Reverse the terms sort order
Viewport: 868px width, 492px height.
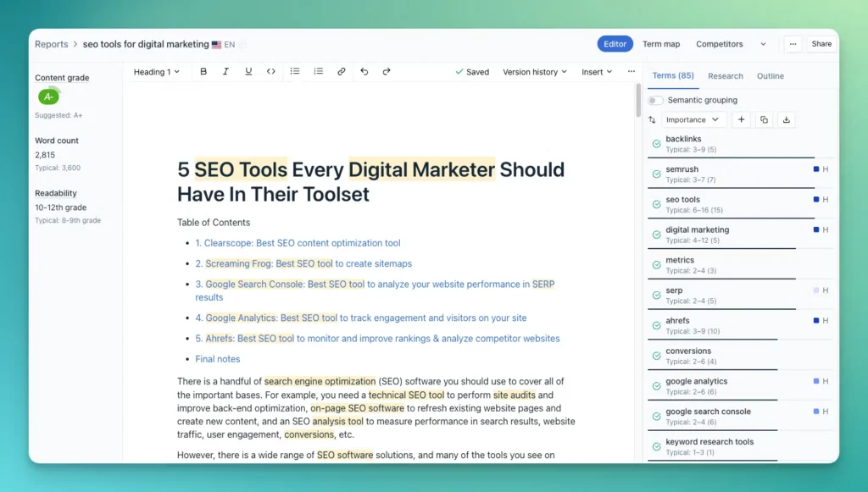click(652, 120)
